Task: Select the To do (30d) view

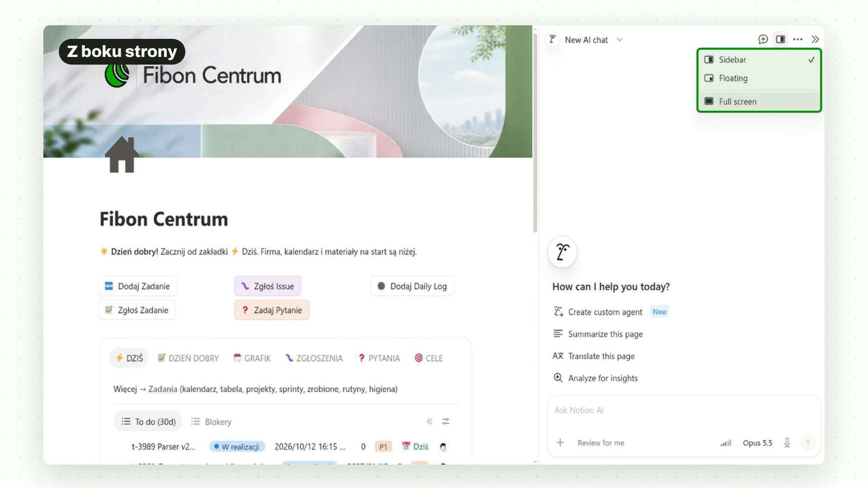Action: [x=148, y=422]
